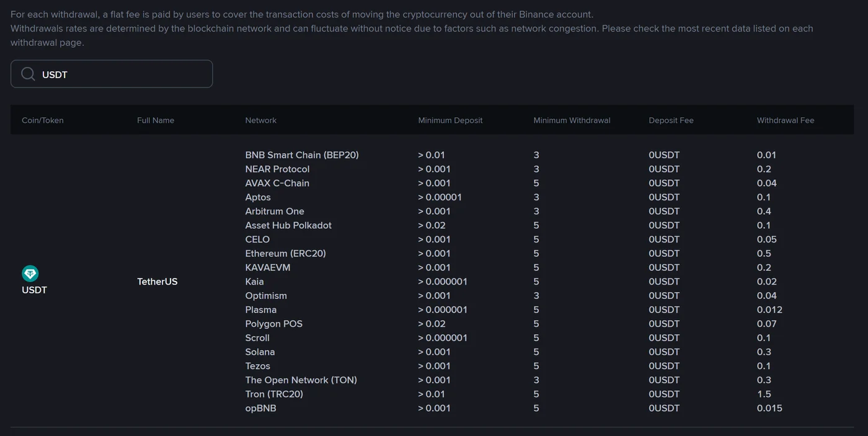Click the Withdrawal Fee column header
This screenshot has width=868, height=436.
(x=786, y=120)
